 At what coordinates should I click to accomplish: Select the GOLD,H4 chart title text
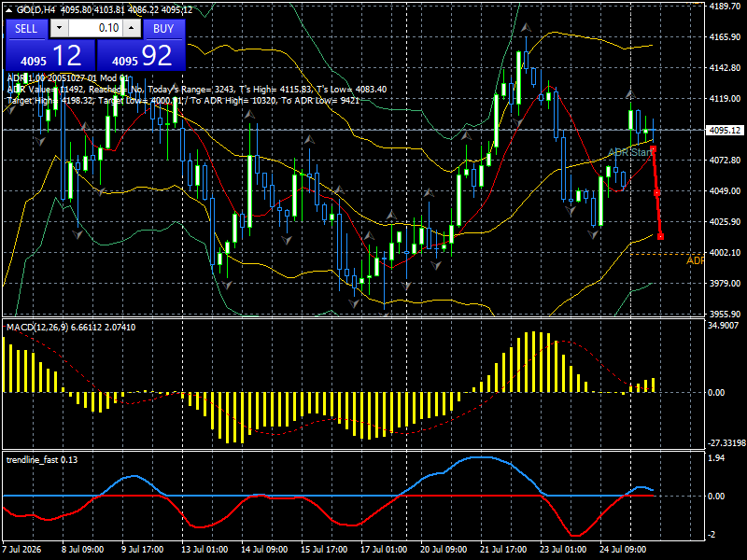35,10
